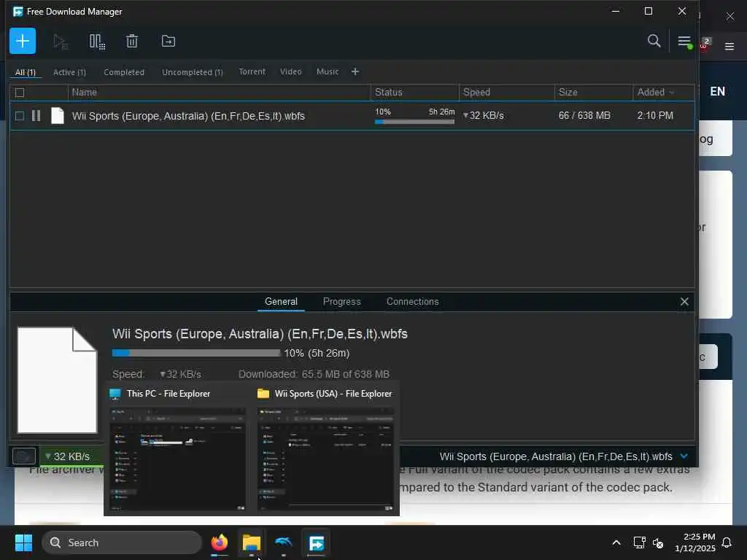The height and width of the screenshot is (560, 747).
Task: Close the download details panel
Action: [684, 301]
